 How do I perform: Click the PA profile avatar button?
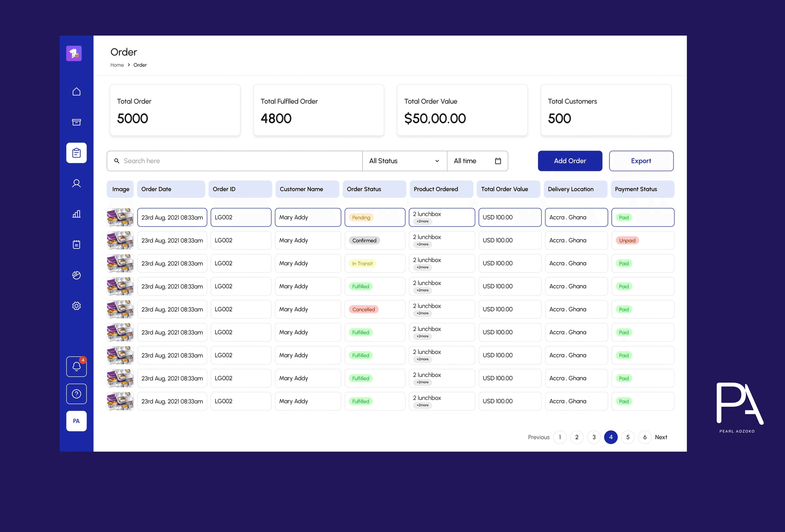76,421
